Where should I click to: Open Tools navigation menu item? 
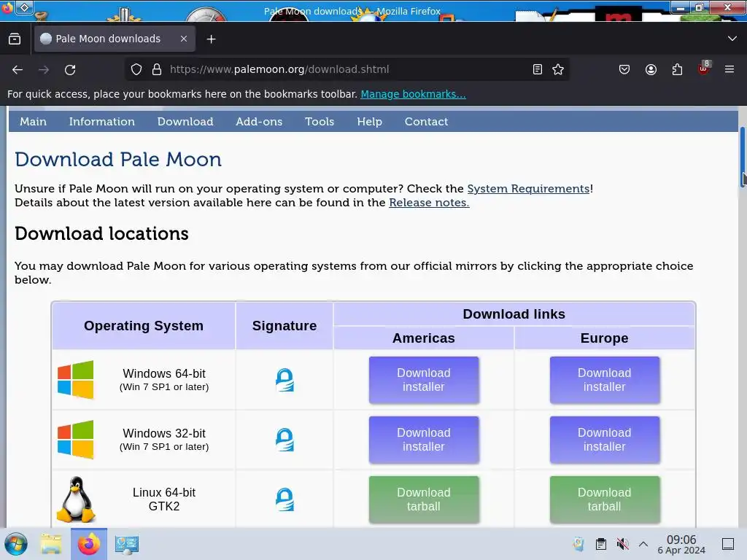pos(320,122)
